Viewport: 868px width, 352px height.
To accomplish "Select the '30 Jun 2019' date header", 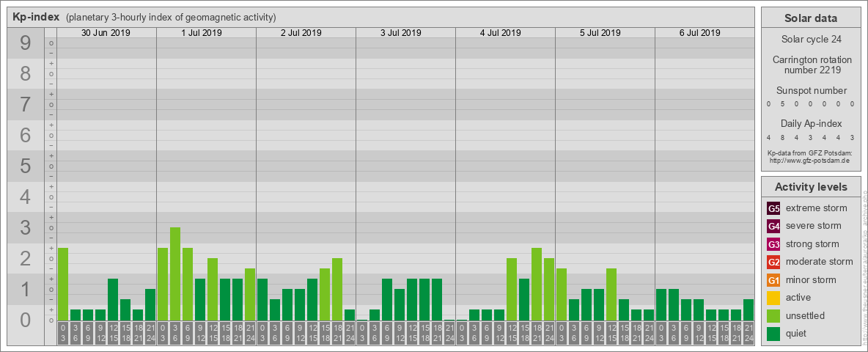I will coord(106,33).
